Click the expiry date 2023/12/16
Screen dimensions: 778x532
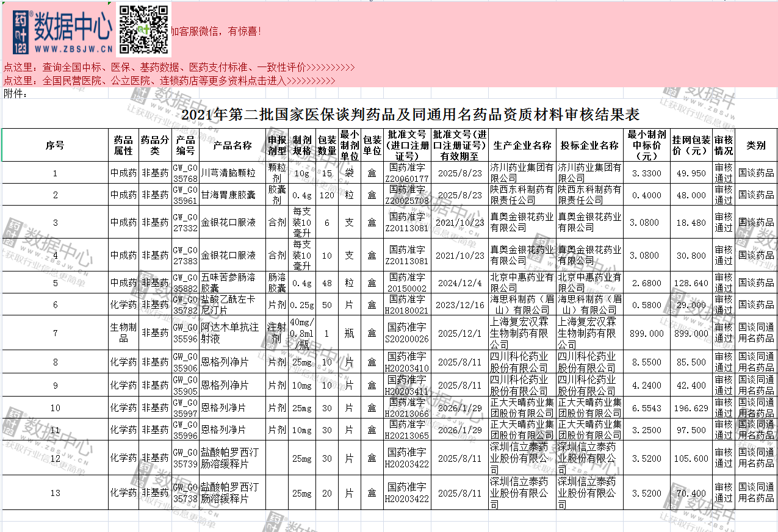(461, 304)
